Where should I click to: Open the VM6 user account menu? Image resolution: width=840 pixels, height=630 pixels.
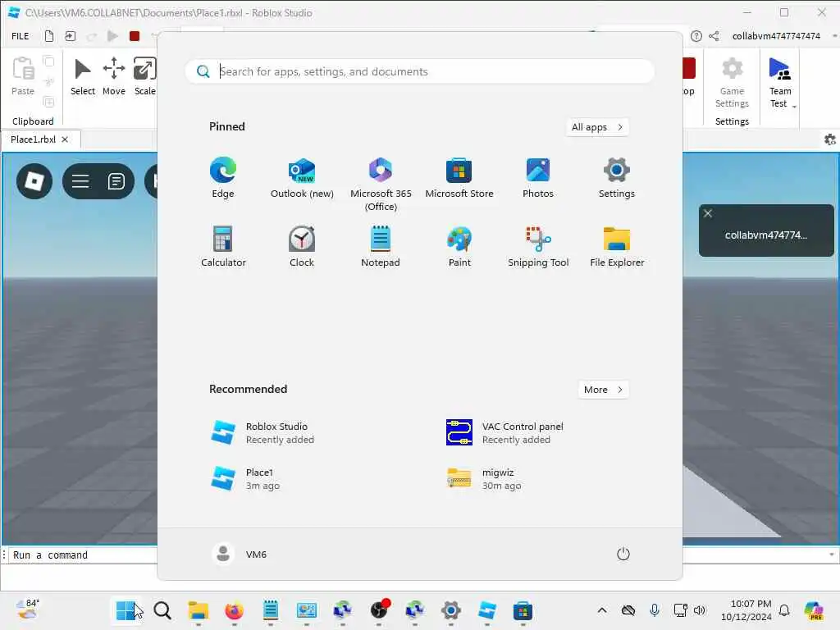pos(240,554)
